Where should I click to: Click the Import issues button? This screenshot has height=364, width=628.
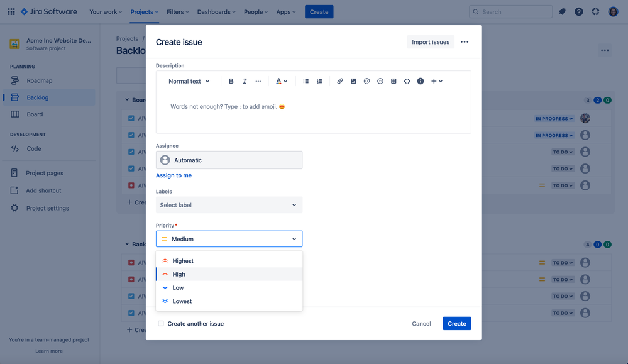point(431,42)
